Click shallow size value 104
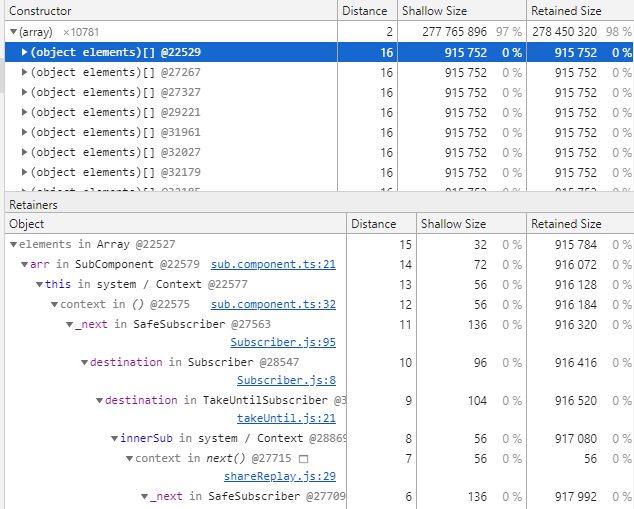The width and height of the screenshot is (634, 509). 477,400
